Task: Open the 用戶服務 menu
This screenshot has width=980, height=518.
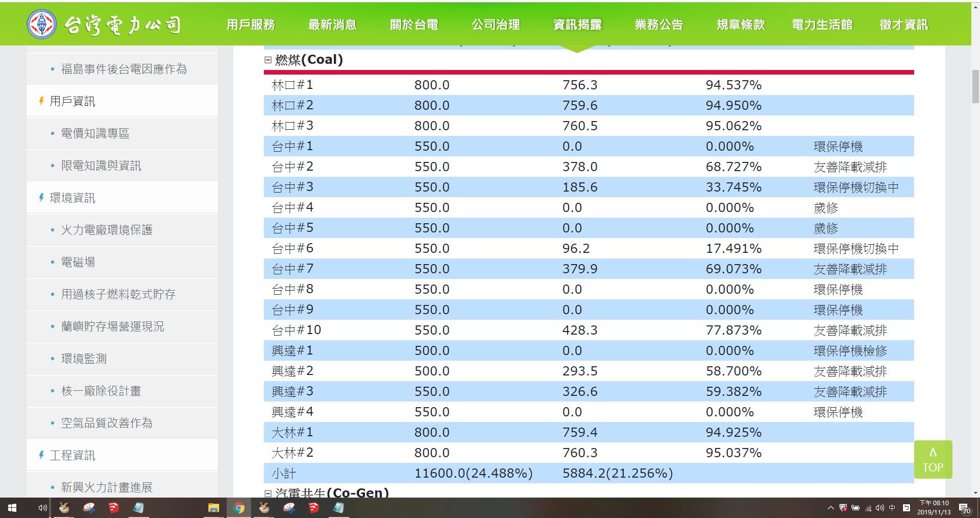Action: tap(251, 25)
